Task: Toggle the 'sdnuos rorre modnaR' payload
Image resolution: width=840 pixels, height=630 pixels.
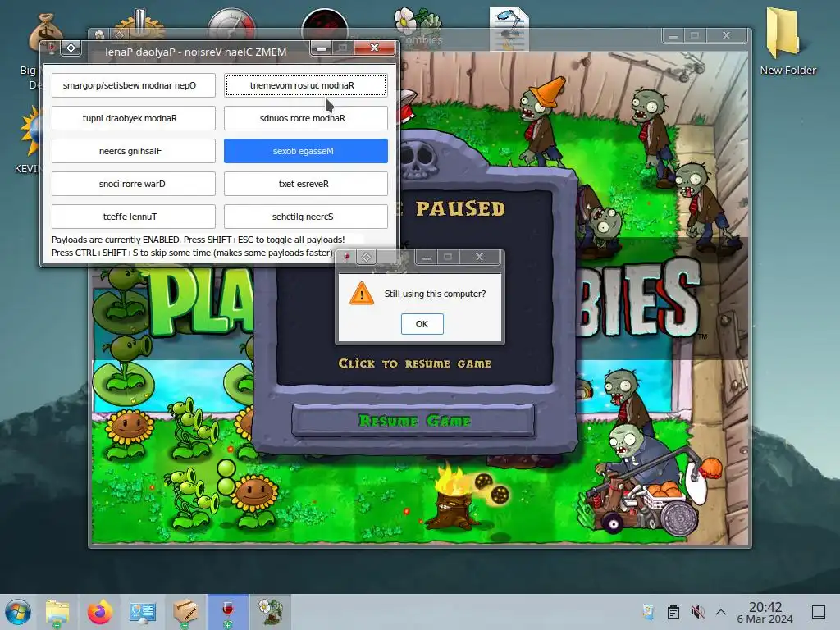Action: (x=305, y=118)
